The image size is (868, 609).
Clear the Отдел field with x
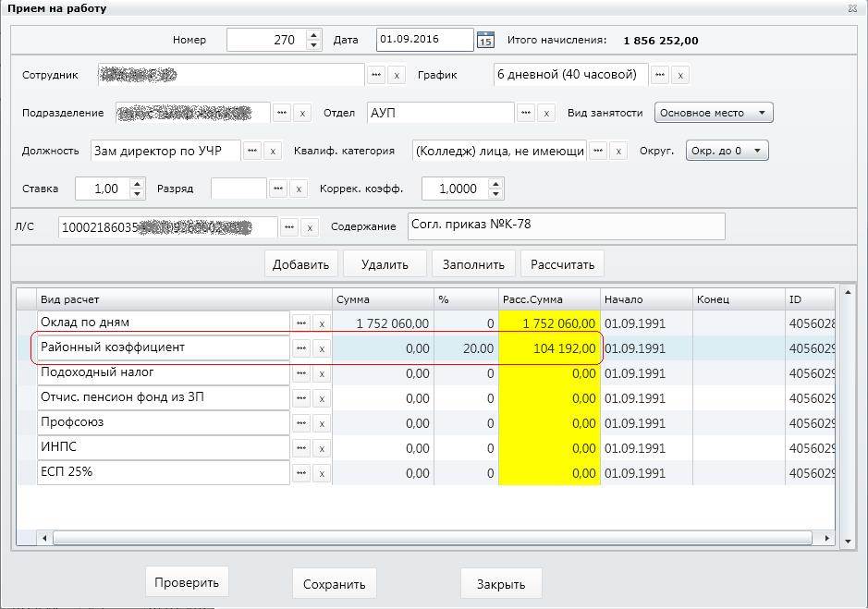(546, 113)
